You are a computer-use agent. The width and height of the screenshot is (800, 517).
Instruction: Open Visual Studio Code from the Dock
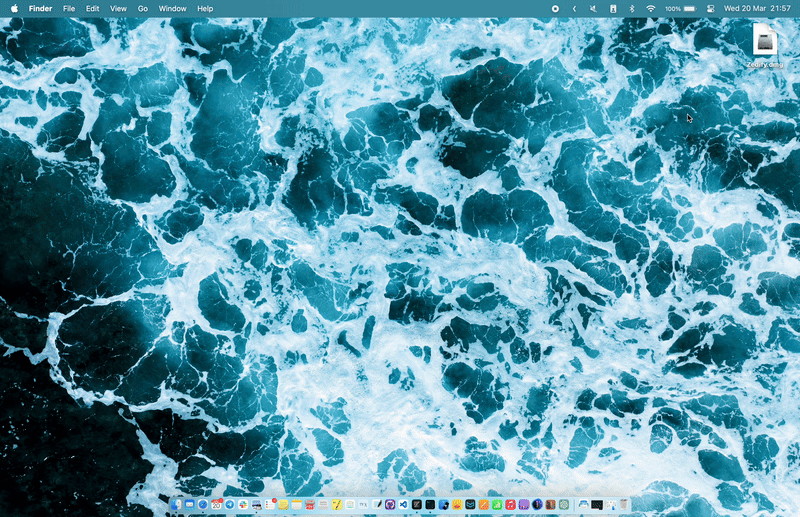point(404,505)
